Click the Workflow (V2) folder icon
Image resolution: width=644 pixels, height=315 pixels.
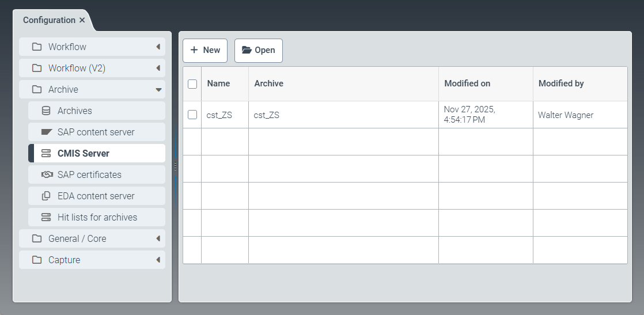click(x=37, y=68)
